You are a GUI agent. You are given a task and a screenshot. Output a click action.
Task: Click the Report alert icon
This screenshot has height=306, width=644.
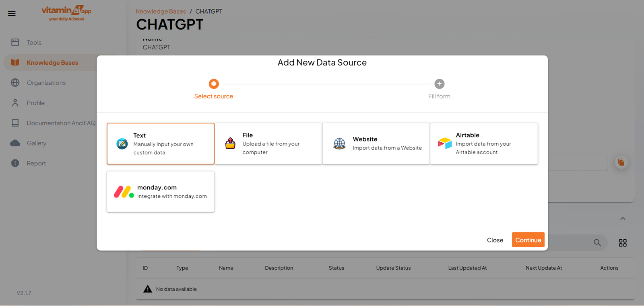[x=15, y=163]
